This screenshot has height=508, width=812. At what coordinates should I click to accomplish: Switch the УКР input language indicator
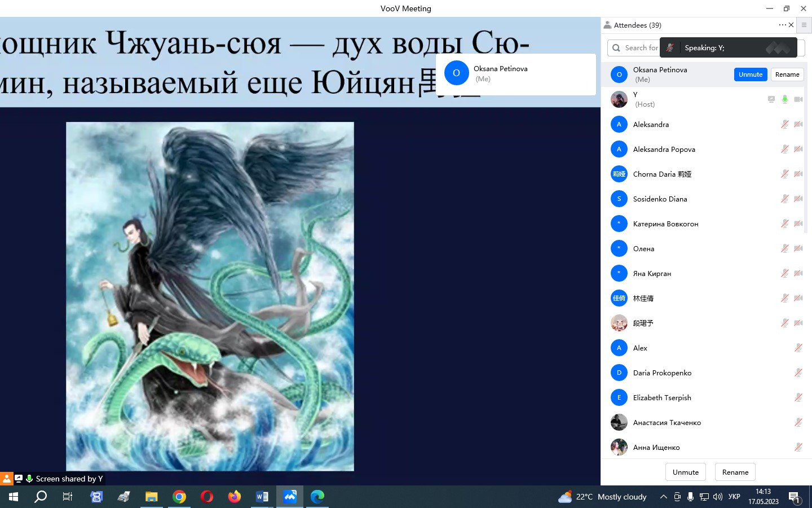[734, 497]
